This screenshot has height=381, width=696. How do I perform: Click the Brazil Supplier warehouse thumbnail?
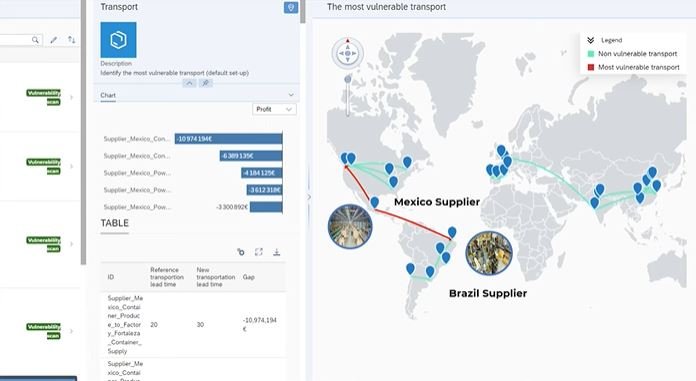tap(489, 253)
